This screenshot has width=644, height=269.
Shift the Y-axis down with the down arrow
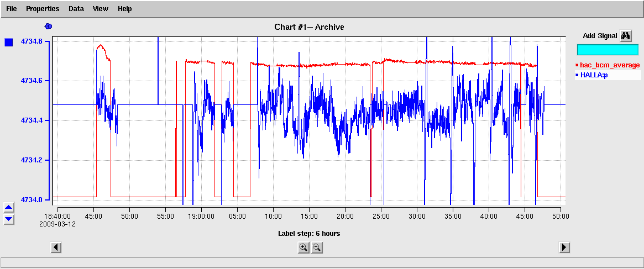(x=9, y=219)
